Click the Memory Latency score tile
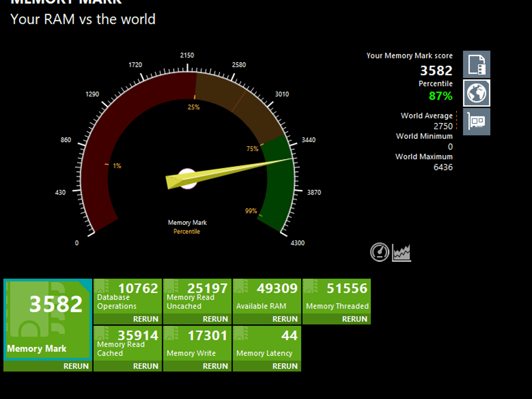 (267, 343)
